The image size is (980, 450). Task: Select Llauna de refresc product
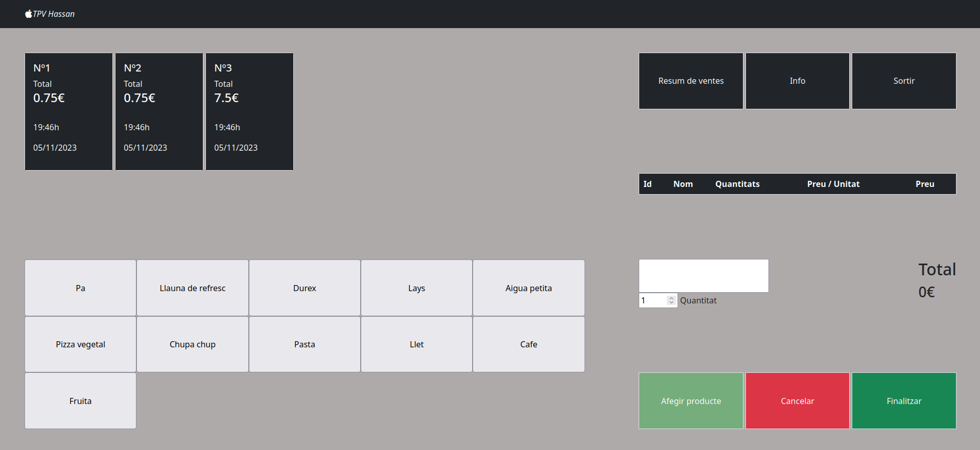tap(192, 288)
